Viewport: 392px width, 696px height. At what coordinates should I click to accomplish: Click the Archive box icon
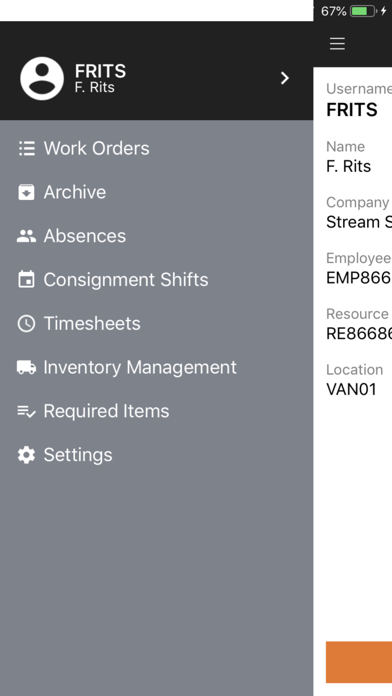click(x=26, y=192)
